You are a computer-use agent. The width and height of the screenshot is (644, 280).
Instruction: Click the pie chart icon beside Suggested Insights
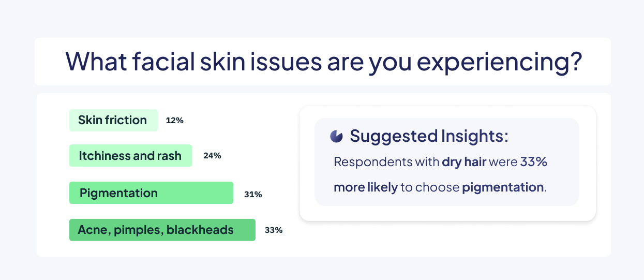click(x=336, y=136)
